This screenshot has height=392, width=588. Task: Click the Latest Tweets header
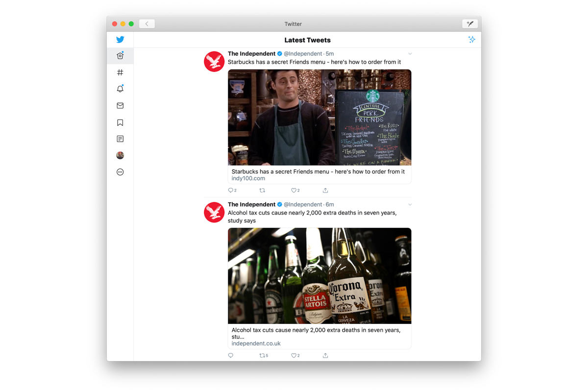(x=307, y=40)
